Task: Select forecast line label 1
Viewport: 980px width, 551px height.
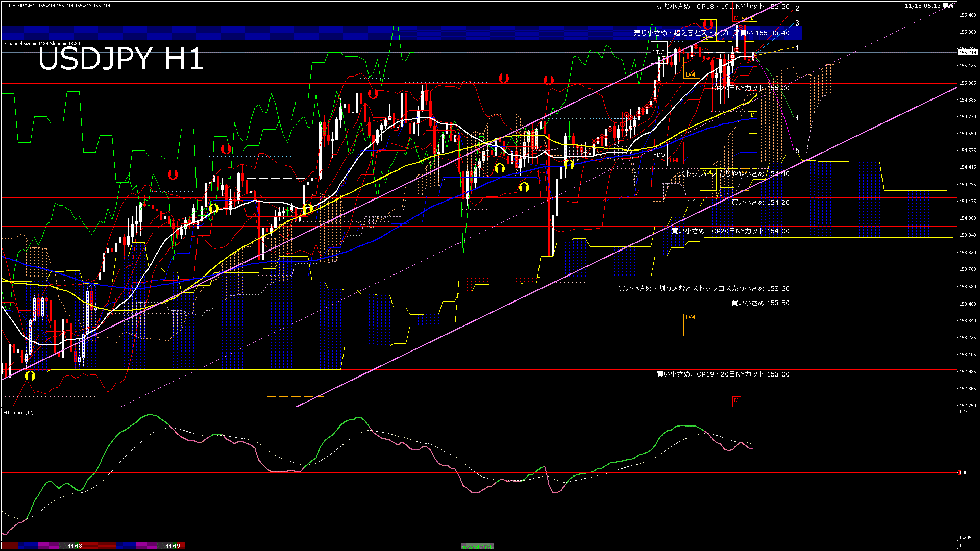Action: 797,47
